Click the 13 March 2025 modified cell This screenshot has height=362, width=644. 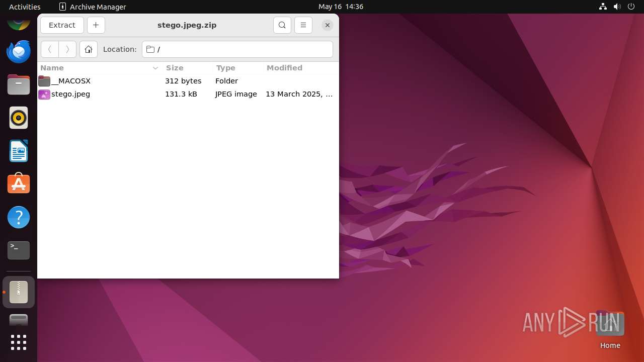299,94
